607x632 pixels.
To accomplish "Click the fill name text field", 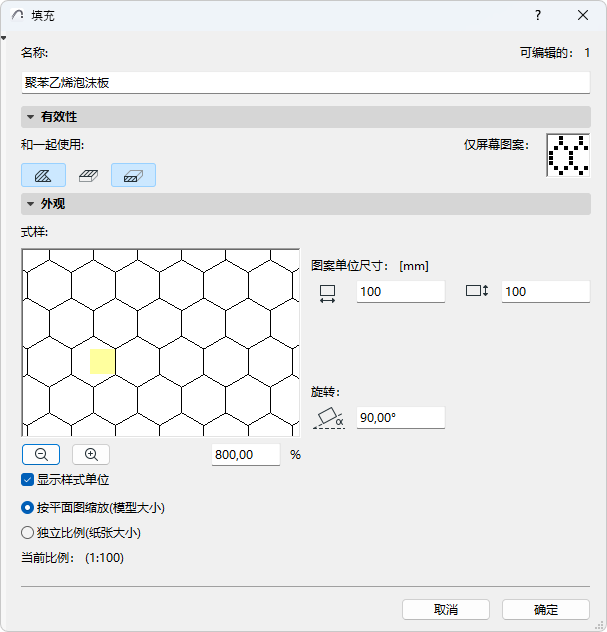I will pyautogui.click(x=305, y=83).
